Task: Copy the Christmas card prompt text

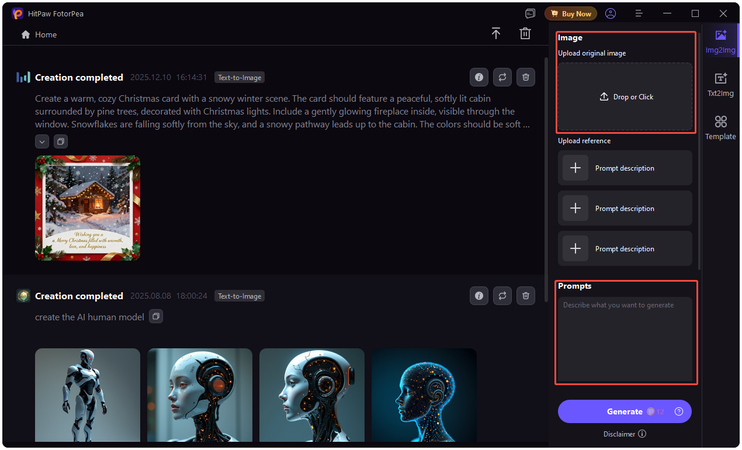Action: click(61, 141)
